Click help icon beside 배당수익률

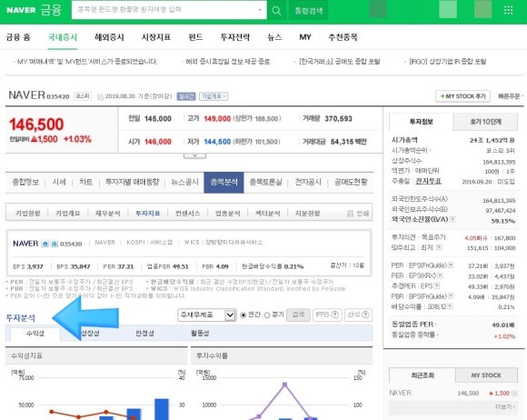(x=450, y=306)
